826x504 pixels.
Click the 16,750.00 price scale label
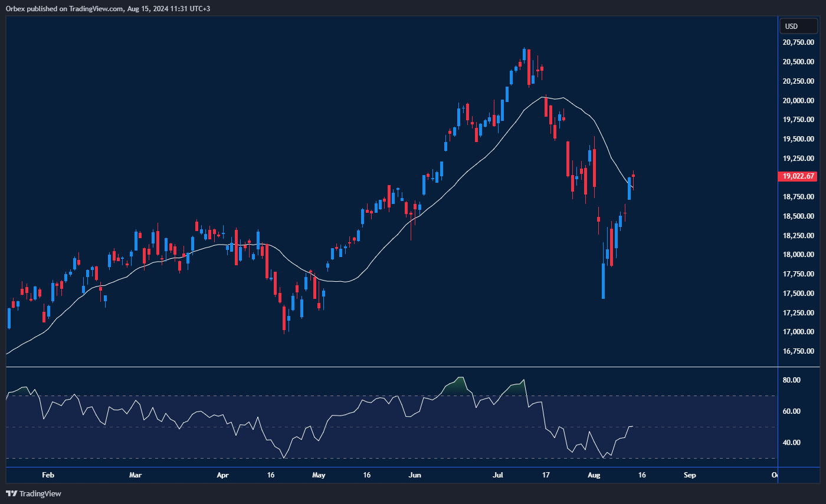pos(799,351)
